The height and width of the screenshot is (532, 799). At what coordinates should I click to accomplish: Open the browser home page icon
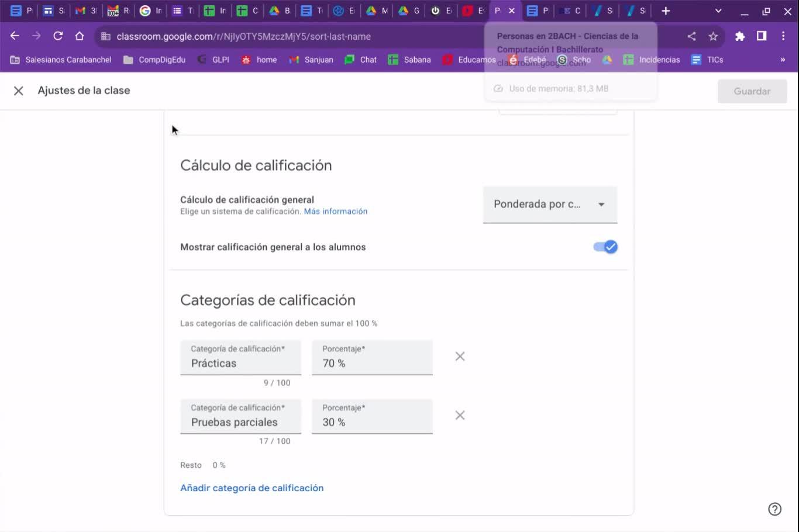(x=80, y=36)
